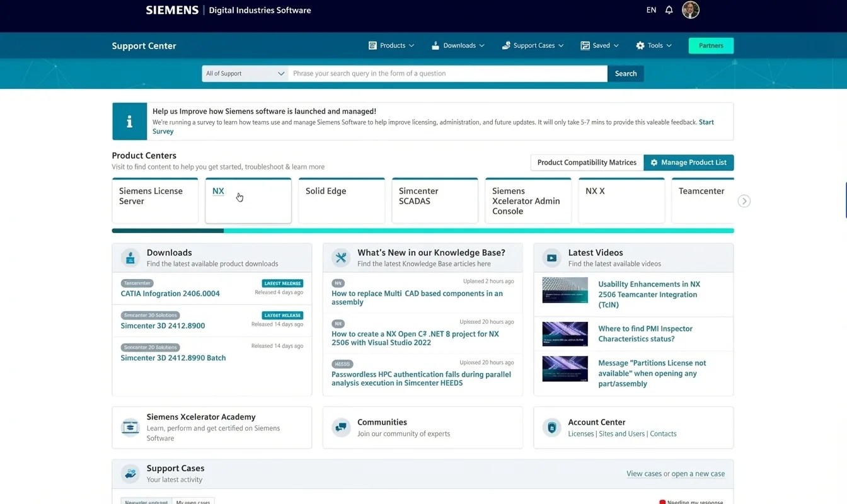This screenshot has width=847, height=504.
Task: Open PMI Inspector video thumbnail
Action: [565, 334]
